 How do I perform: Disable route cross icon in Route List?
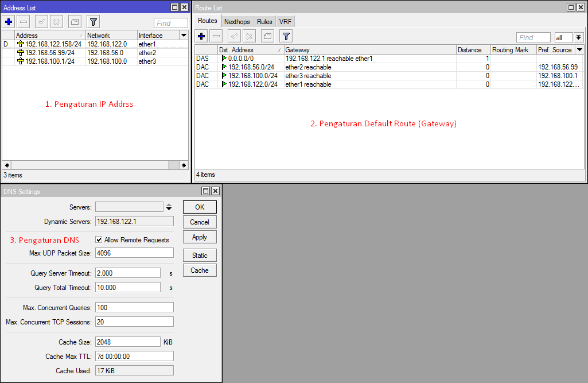tap(250, 36)
